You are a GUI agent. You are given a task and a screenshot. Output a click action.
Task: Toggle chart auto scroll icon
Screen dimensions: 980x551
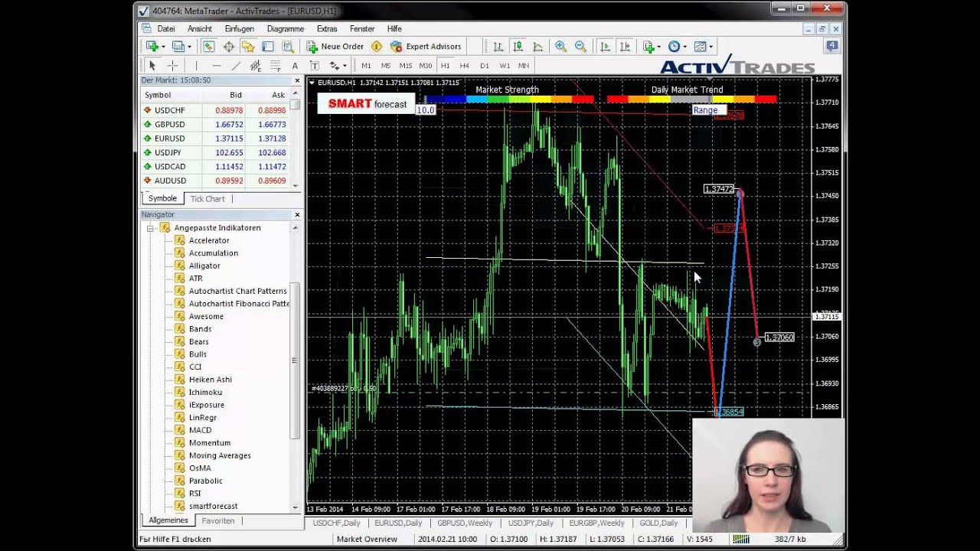(x=605, y=47)
